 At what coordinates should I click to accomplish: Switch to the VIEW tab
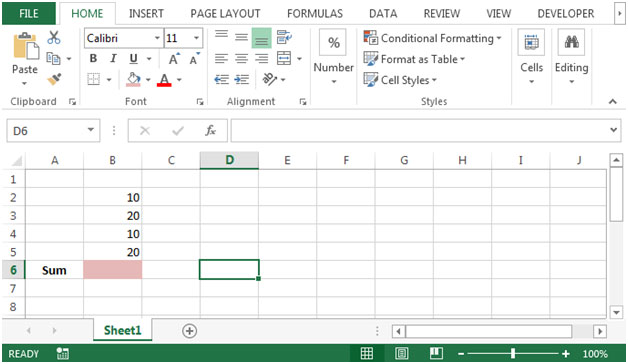pos(499,14)
